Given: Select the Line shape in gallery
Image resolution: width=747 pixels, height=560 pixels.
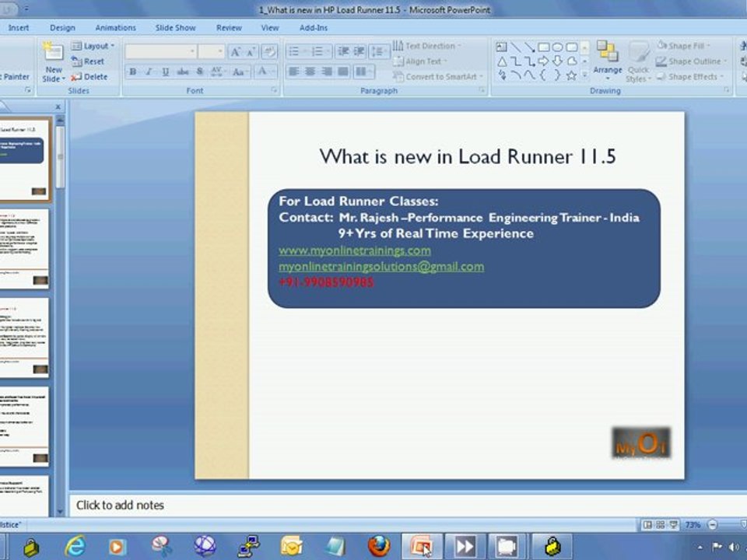Looking at the screenshot, I should coord(515,47).
